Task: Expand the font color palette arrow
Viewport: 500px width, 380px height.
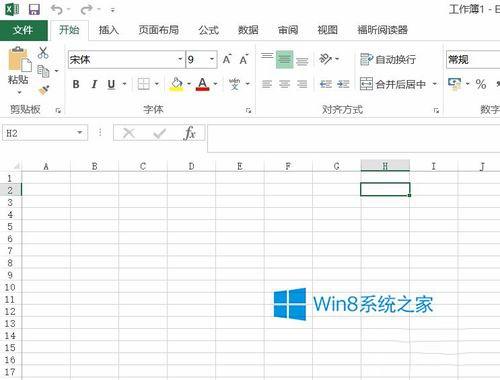Action: coord(215,84)
